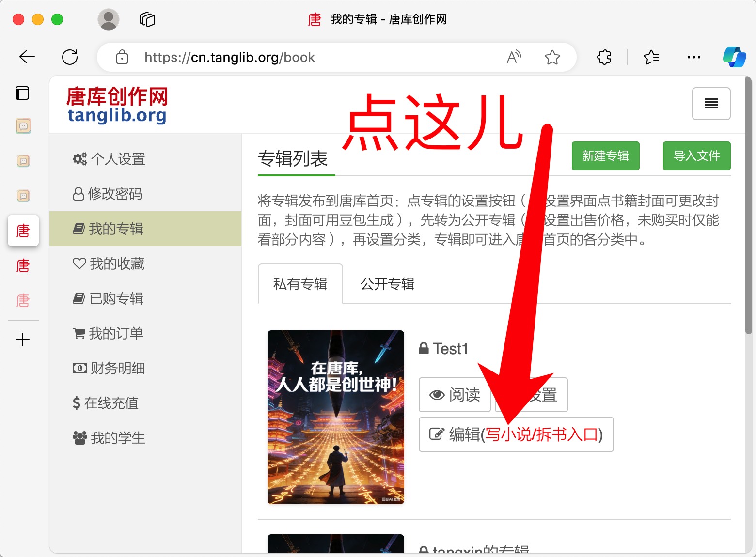This screenshot has width=756, height=557.
Task: Click the Read Aloud icon in address bar
Action: pos(514,57)
